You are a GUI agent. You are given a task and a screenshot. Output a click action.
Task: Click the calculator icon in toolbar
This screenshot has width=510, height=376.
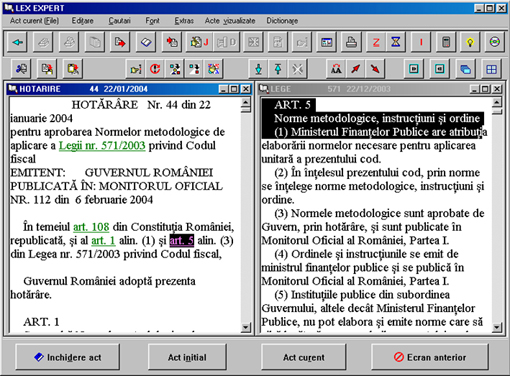[x=445, y=42]
